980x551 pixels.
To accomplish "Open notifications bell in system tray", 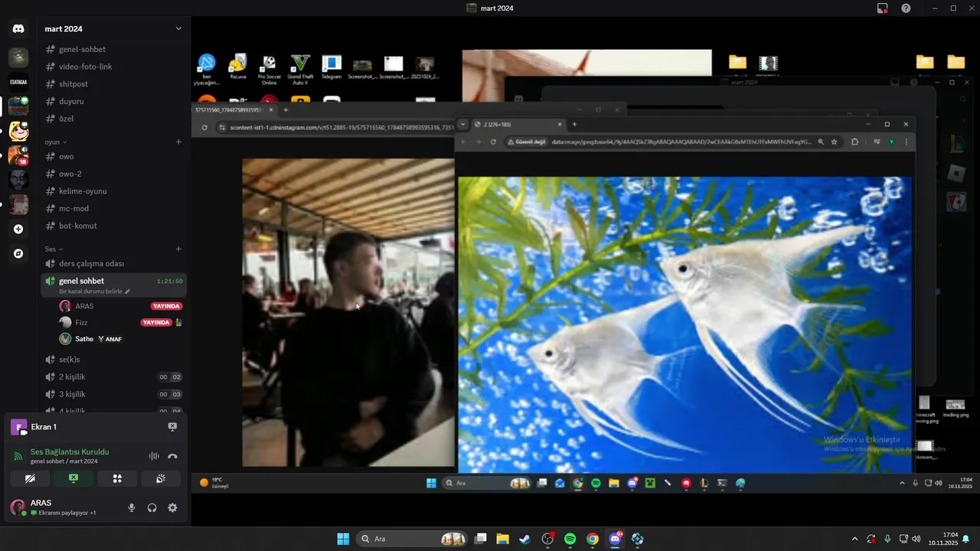I will 965,539.
